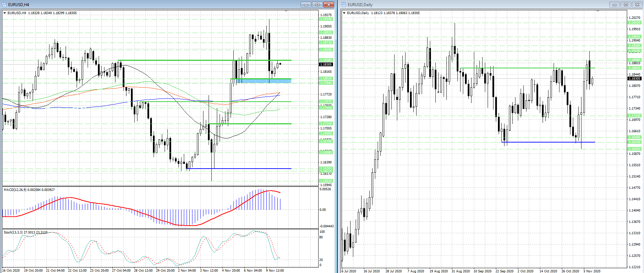This screenshot has height=273, width=644.
Task: Minimize the EURUSD,H4 chart window
Action: (x=306, y=4)
